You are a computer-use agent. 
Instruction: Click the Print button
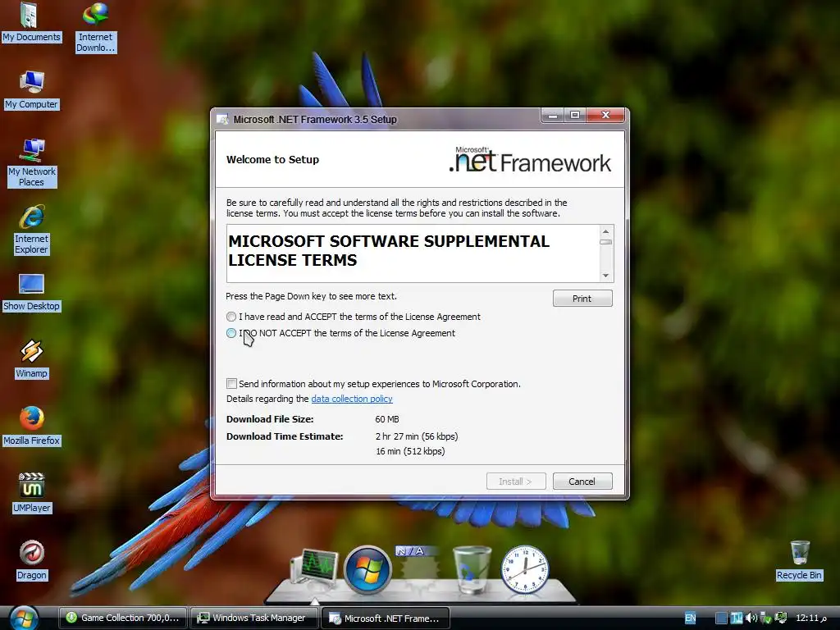(582, 299)
